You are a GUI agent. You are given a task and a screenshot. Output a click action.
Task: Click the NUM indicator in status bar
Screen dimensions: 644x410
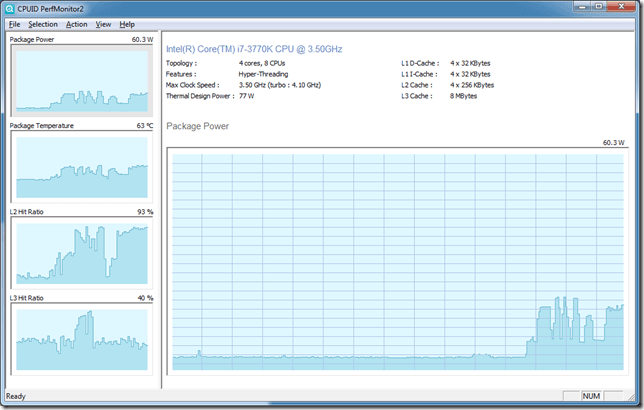point(591,396)
